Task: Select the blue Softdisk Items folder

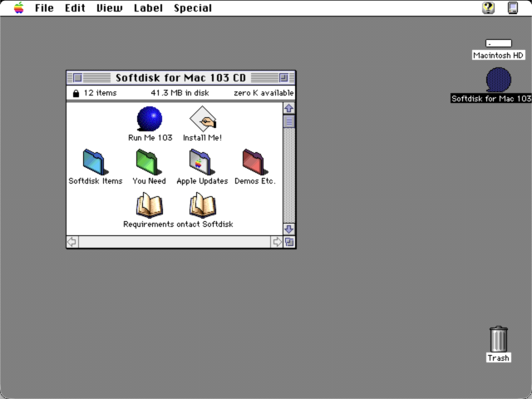Action: click(96, 162)
